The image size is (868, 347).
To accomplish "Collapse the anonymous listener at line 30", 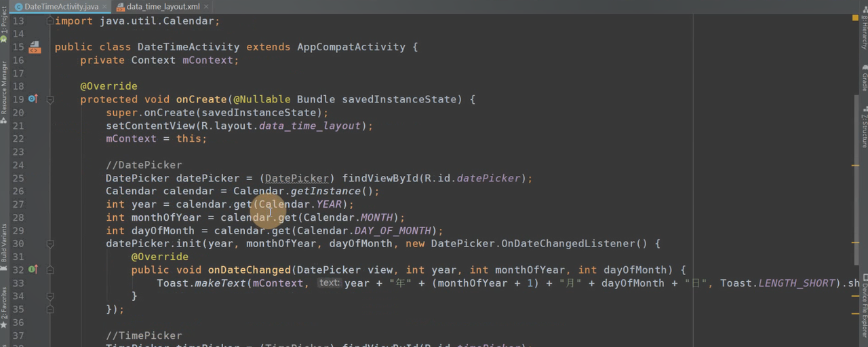I will [50, 244].
